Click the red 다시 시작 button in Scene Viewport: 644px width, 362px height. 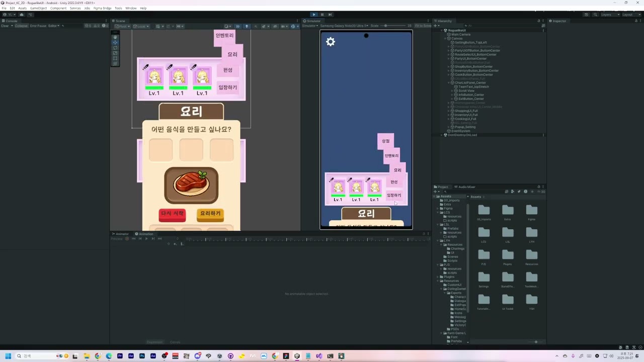click(x=172, y=214)
